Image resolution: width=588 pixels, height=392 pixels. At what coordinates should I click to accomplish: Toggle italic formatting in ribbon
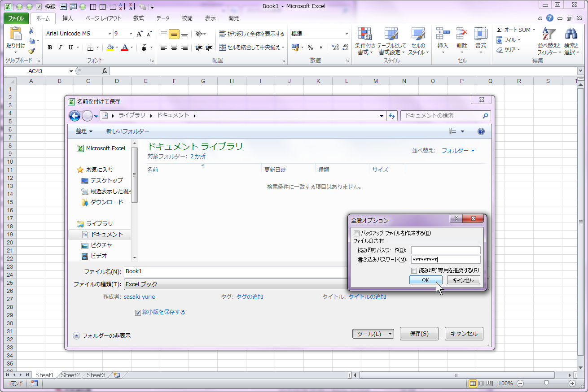(60, 48)
